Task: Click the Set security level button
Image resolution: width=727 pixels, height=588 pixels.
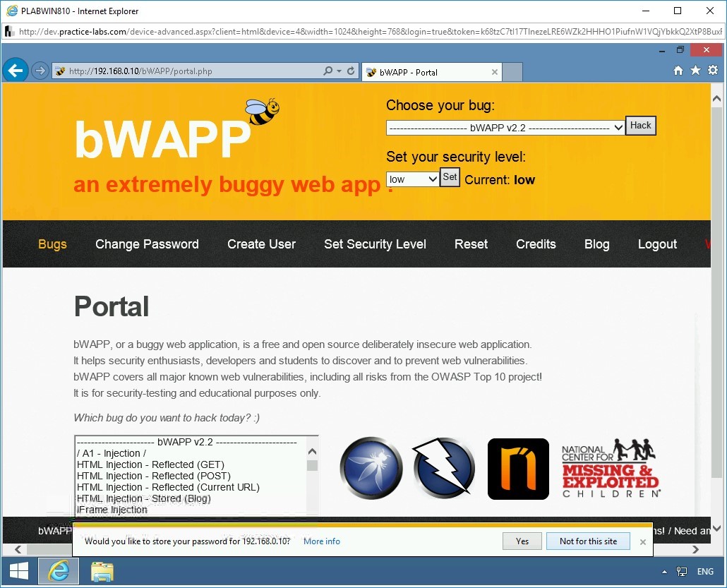Action: pos(450,177)
